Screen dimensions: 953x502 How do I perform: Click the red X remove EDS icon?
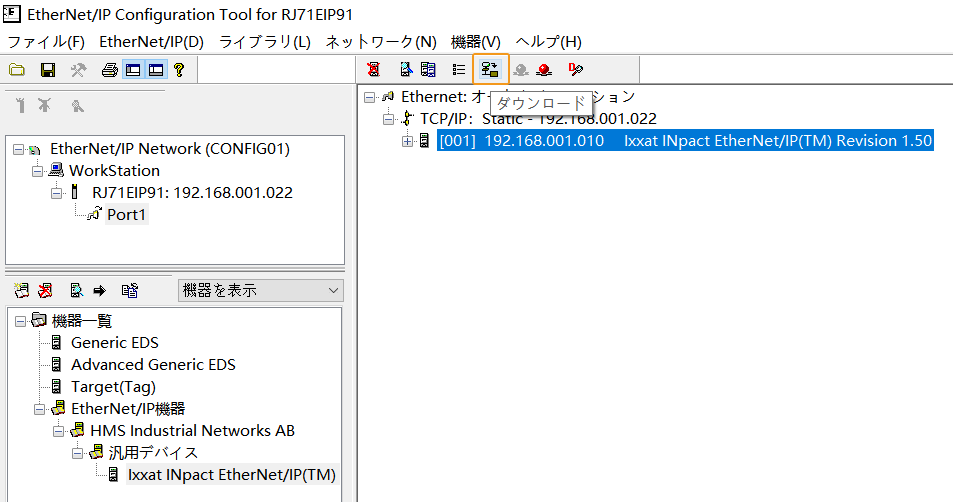(x=45, y=291)
